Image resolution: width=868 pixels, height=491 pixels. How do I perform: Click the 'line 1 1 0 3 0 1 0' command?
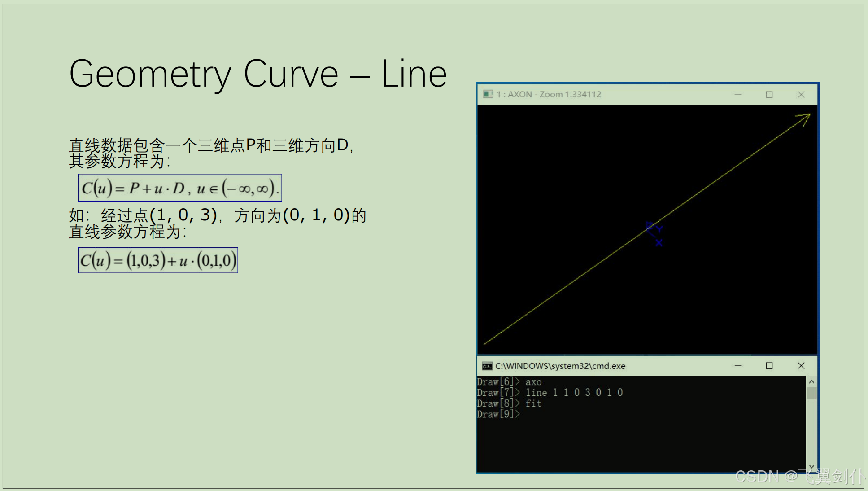[x=574, y=393]
